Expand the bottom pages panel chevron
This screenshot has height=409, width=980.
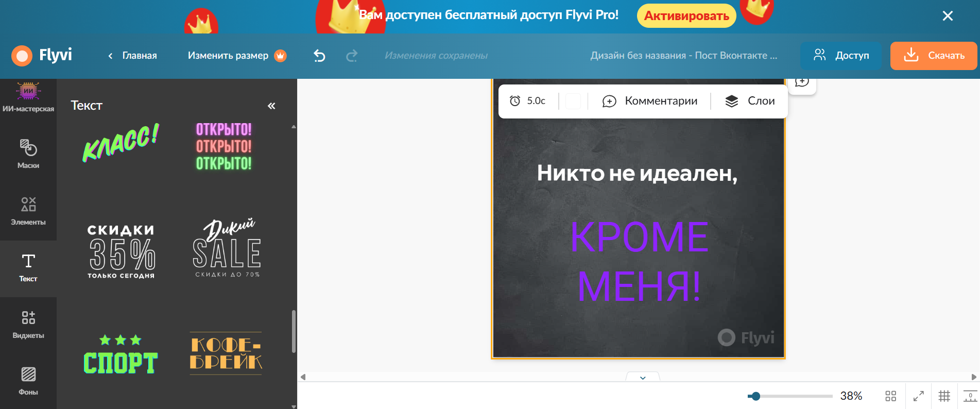point(643,378)
